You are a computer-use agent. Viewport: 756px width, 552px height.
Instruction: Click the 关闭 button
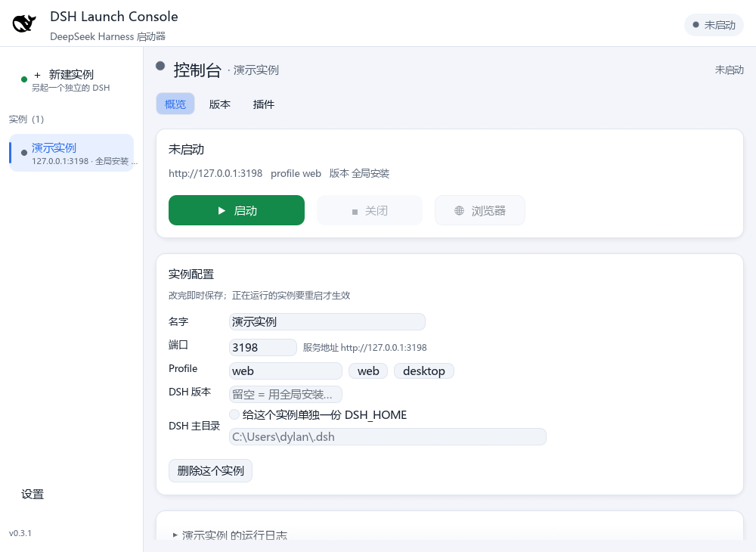pyautogui.click(x=370, y=210)
